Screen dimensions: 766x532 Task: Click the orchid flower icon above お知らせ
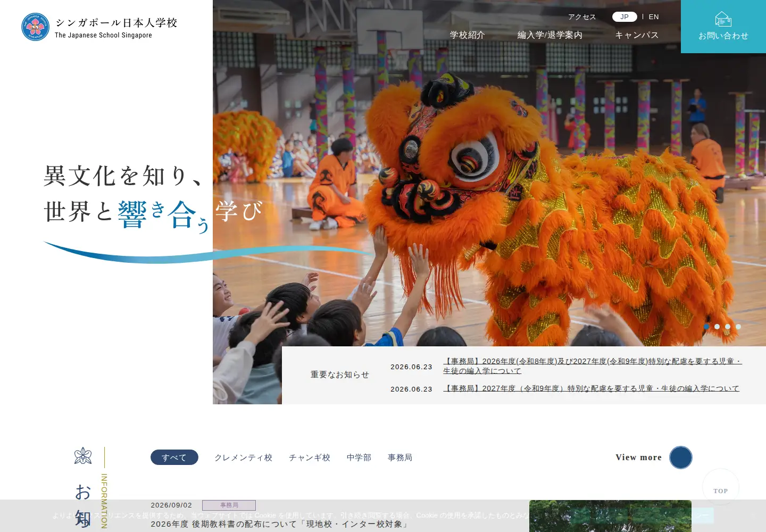coord(83,456)
